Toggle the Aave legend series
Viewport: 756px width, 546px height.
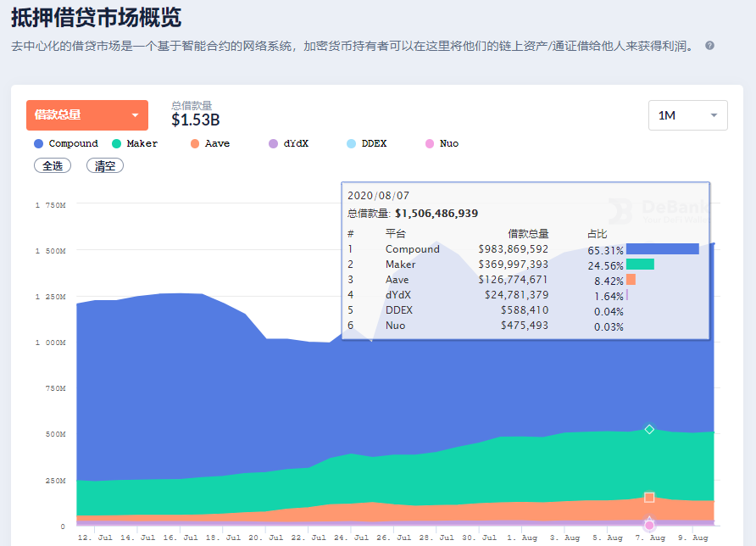pyautogui.click(x=210, y=143)
